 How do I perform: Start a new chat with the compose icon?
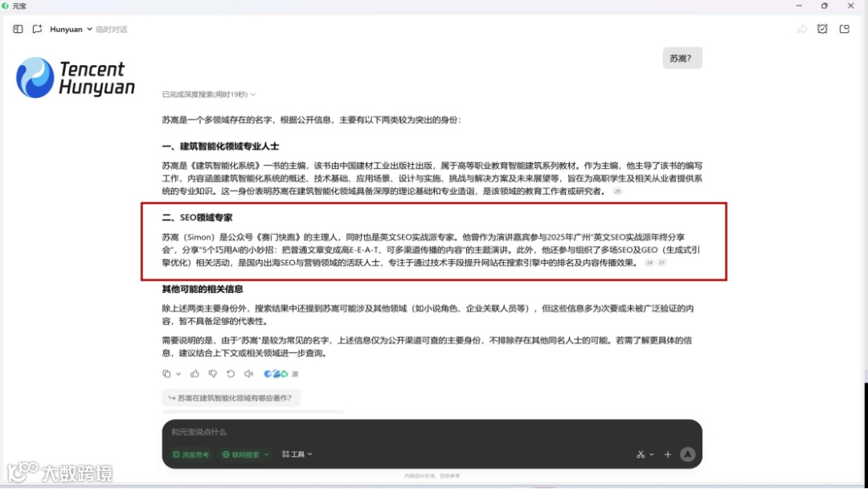coord(37,29)
